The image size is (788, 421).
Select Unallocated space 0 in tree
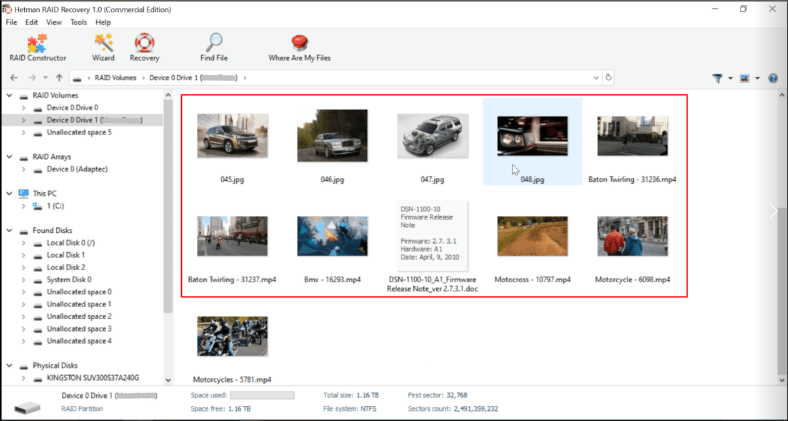tap(79, 292)
